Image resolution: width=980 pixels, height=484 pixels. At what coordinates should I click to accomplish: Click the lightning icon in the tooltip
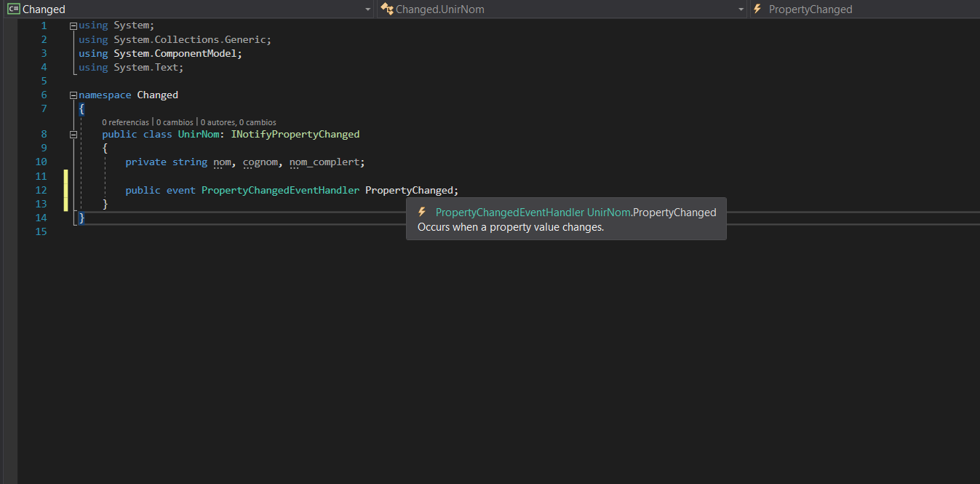422,213
